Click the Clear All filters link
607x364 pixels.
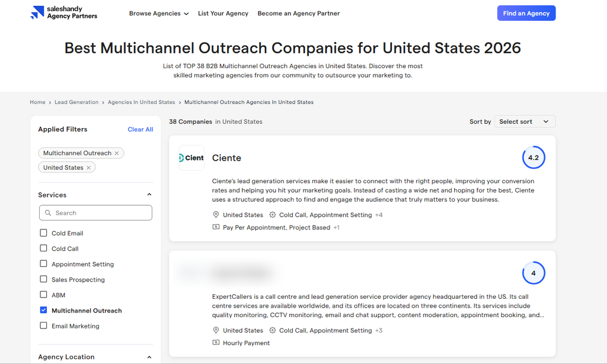(140, 129)
